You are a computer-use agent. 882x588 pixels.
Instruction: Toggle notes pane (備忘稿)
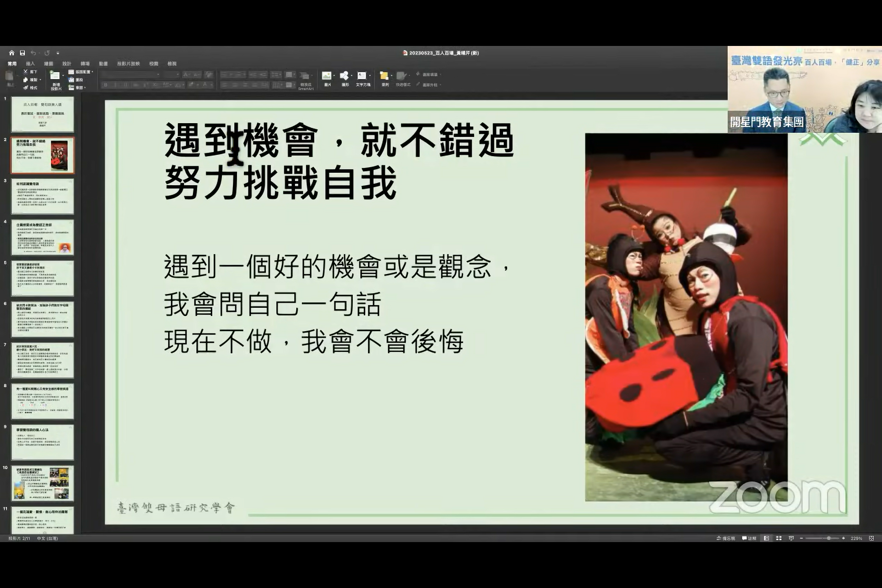[x=726, y=538]
